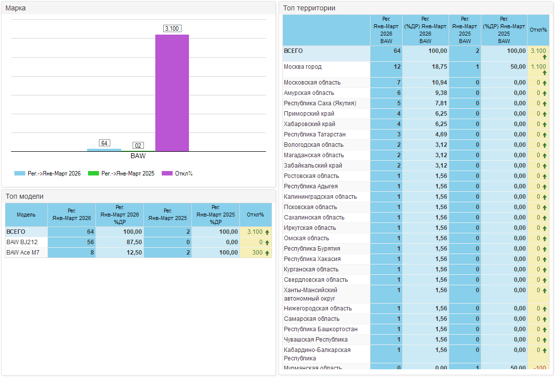Click the green arrow in Москва город row

[x=544, y=73]
